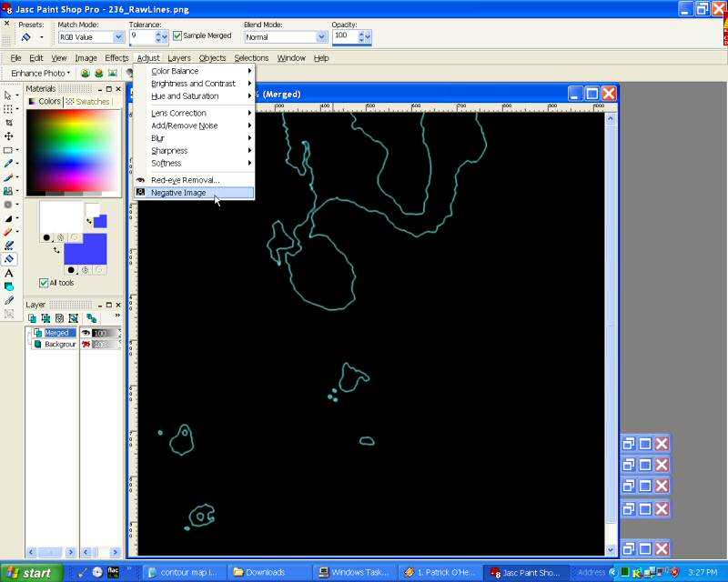
Task: Select the Crop tool in the toolbar
Action: (9, 122)
